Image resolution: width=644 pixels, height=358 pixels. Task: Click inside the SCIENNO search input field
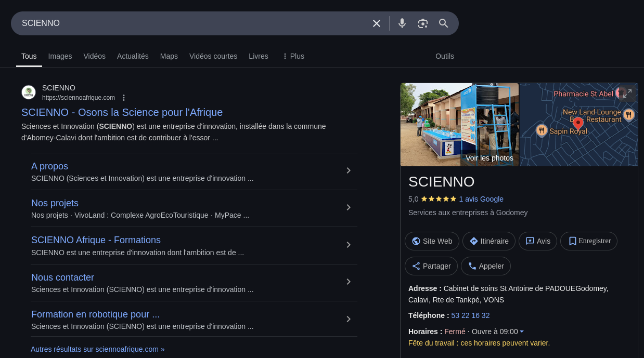coord(192,23)
